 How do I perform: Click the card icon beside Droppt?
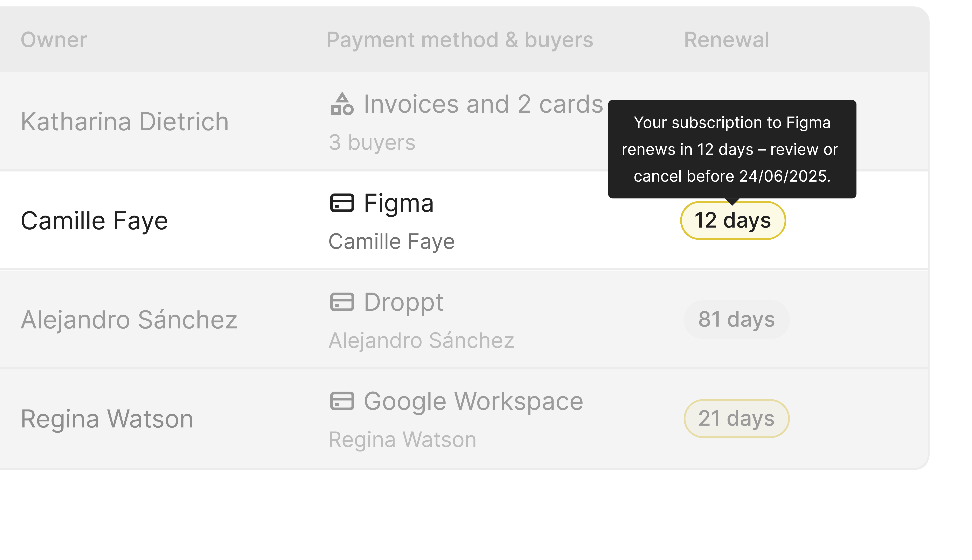point(342,302)
